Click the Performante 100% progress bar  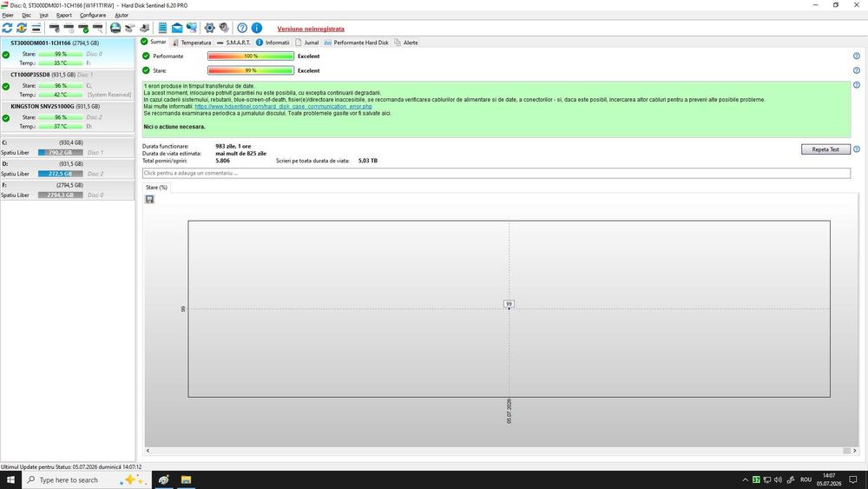(x=251, y=56)
